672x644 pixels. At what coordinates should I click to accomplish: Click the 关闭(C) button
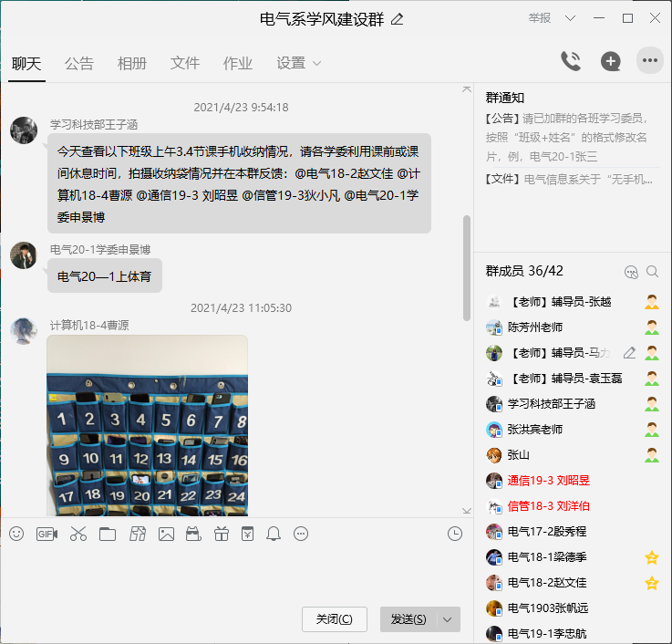[x=335, y=619]
